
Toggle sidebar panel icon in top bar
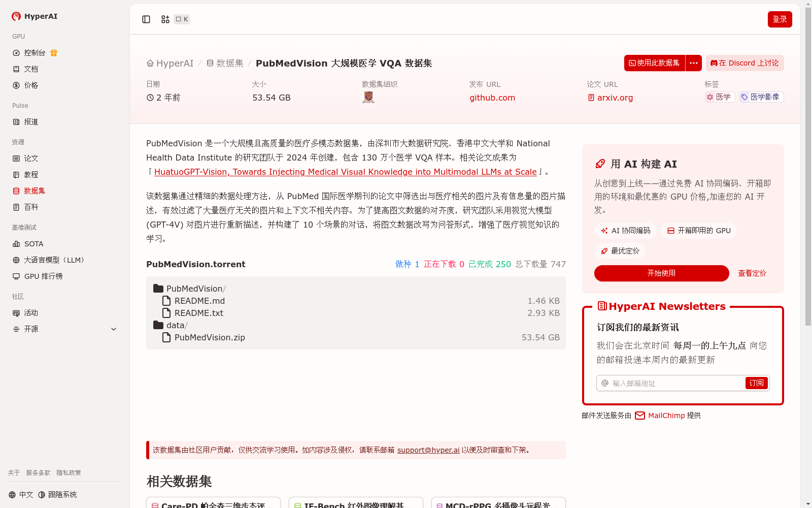[x=146, y=19]
